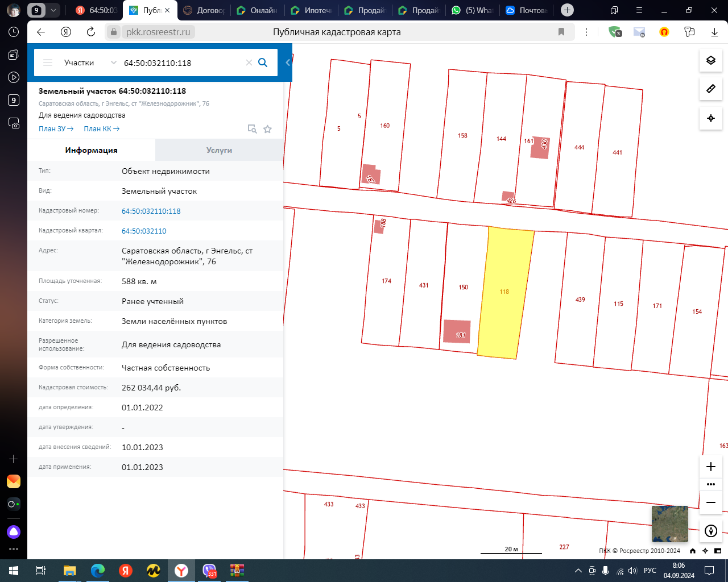Zoom in the map with plus button

[711, 467]
